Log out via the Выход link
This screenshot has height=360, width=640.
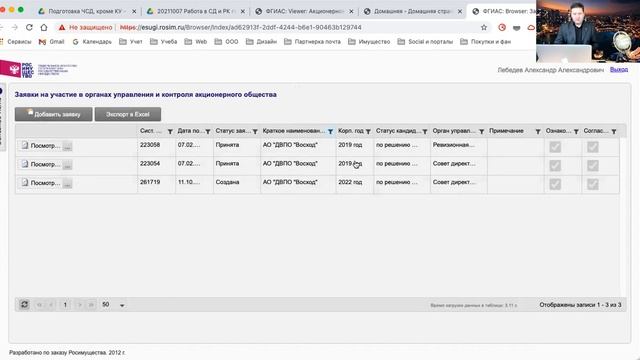(619, 70)
